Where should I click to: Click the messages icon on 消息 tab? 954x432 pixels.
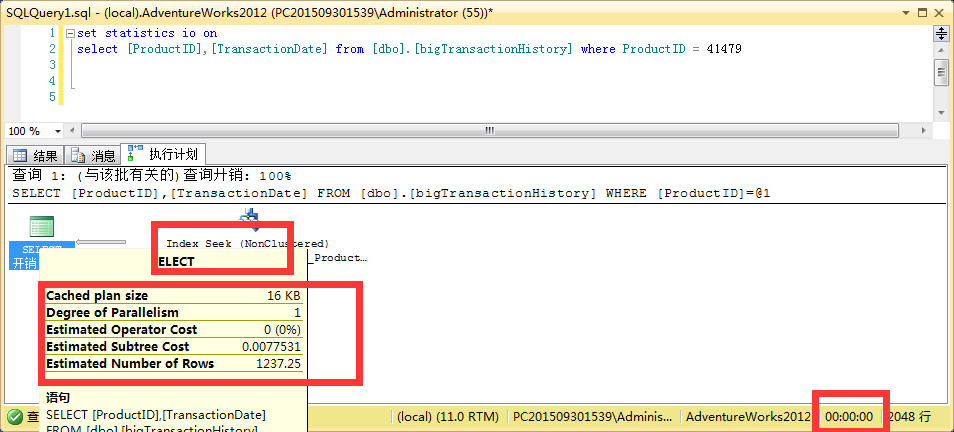click(78, 155)
